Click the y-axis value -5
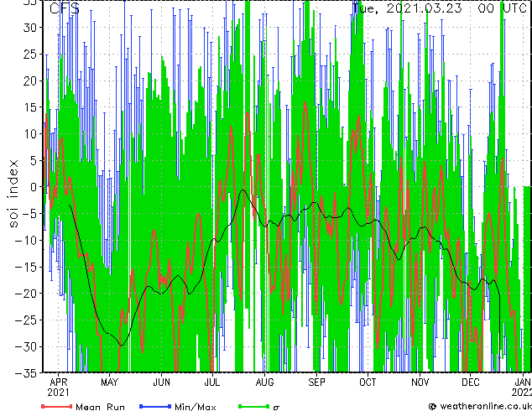Image resolution: width=532 pixels, height=411 pixels. pyautogui.click(x=29, y=214)
